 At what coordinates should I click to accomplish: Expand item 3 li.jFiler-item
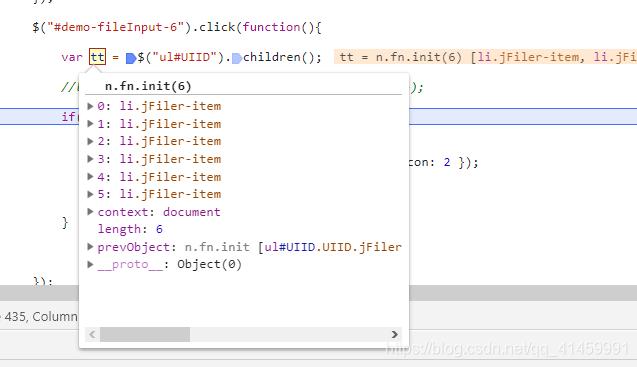click(x=90, y=159)
